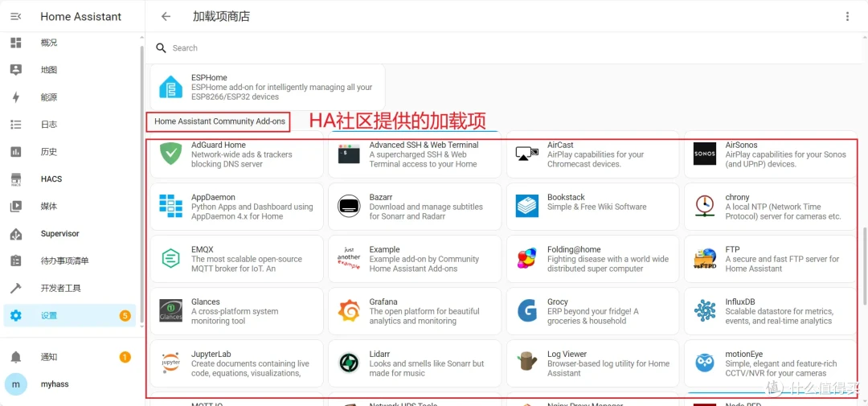Image resolution: width=868 pixels, height=406 pixels.
Task: Click the Lidarr icon
Action: click(x=349, y=363)
